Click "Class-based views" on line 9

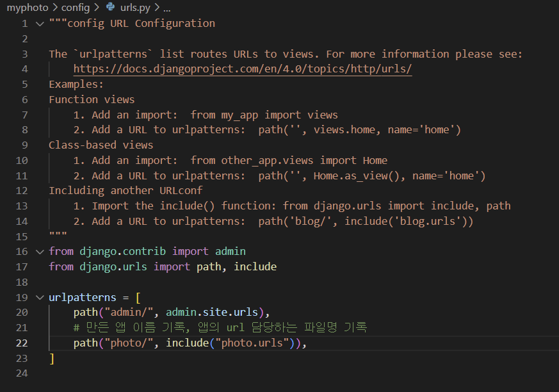(x=101, y=145)
